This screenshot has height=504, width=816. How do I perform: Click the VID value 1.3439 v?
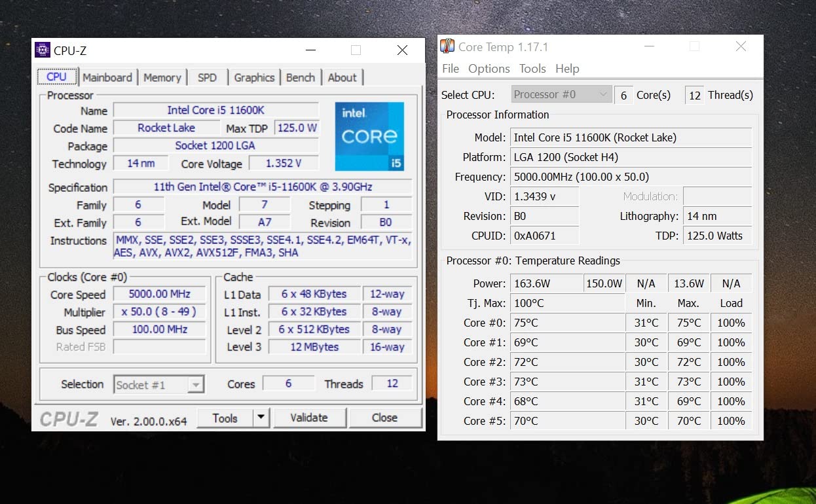545,196
